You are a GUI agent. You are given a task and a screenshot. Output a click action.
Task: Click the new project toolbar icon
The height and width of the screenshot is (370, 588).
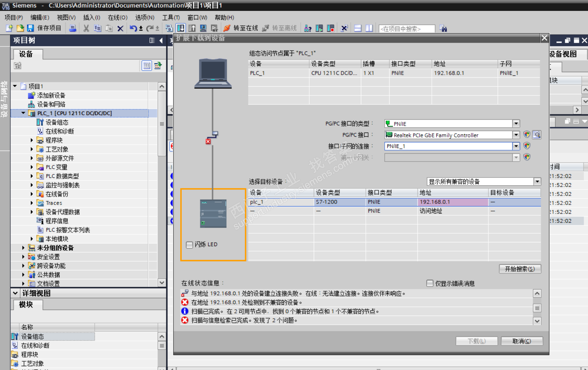point(9,28)
